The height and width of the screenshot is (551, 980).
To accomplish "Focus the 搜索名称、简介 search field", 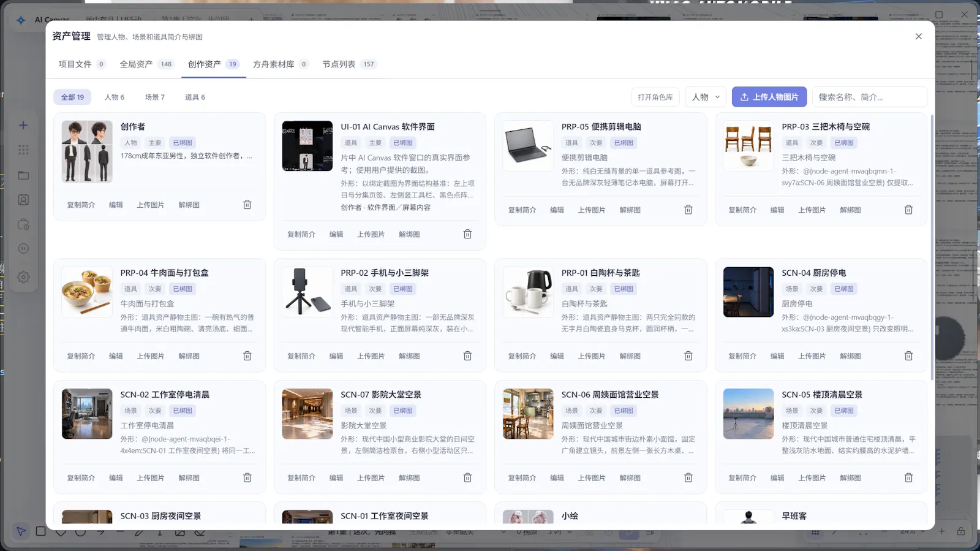I will [870, 97].
